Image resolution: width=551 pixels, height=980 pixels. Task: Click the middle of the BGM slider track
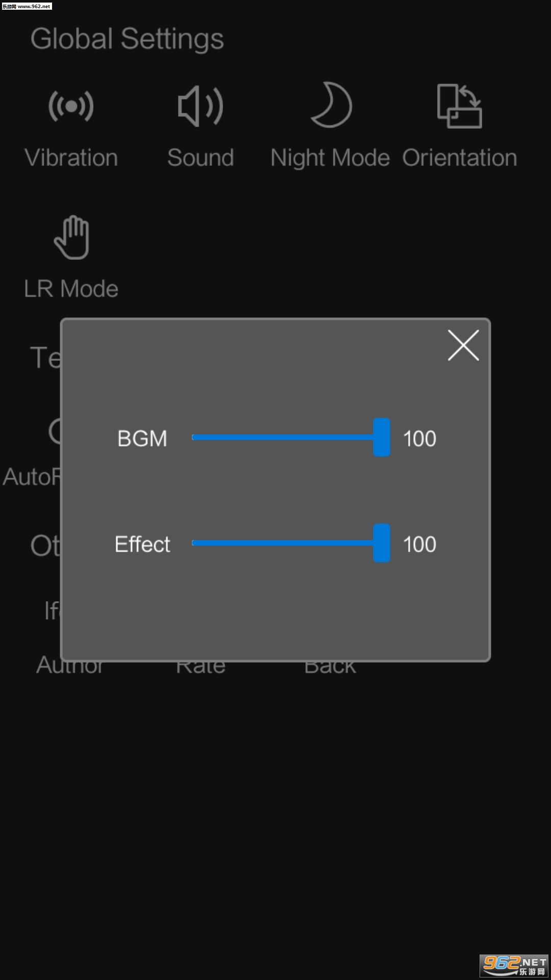(283, 437)
